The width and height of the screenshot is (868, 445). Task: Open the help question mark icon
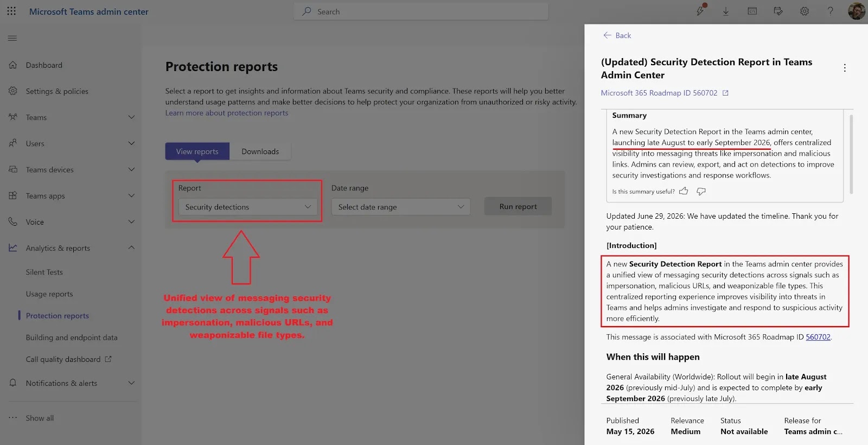pyautogui.click(x=830, y=11)
